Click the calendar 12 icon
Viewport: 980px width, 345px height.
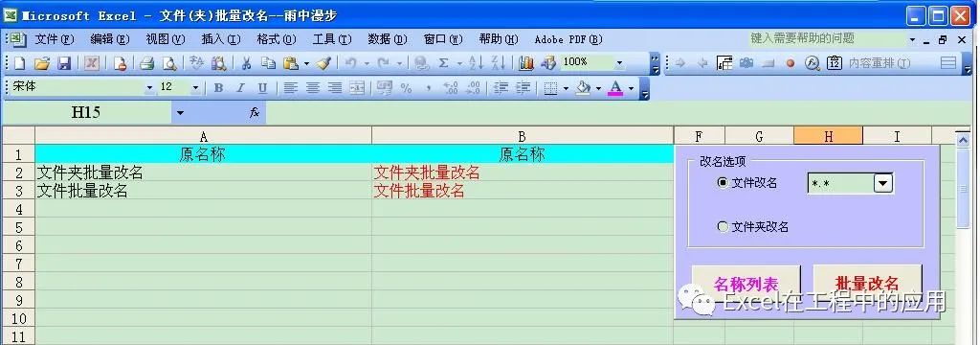pos(835,63)
